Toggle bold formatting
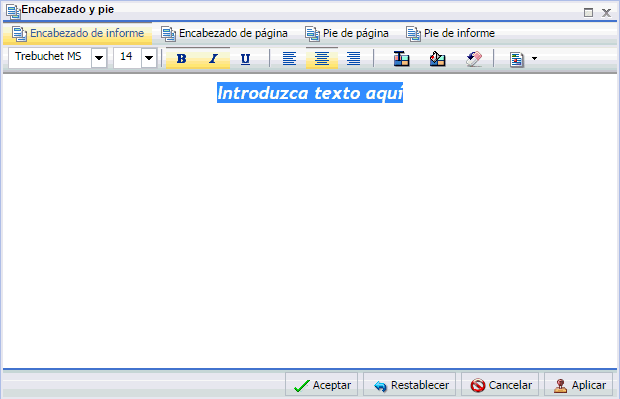This screenshot has height=399, width=620. tap(181, 59)
